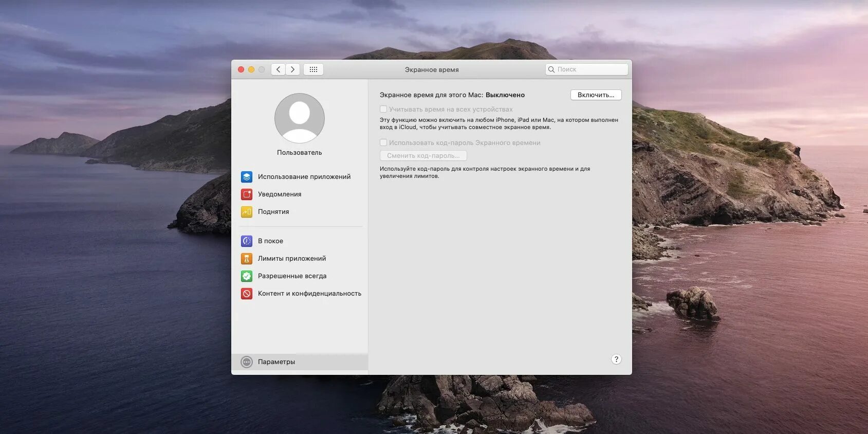Click into the Поиск search field
This screenshot has width=868, height=434.
pos(587,69)
